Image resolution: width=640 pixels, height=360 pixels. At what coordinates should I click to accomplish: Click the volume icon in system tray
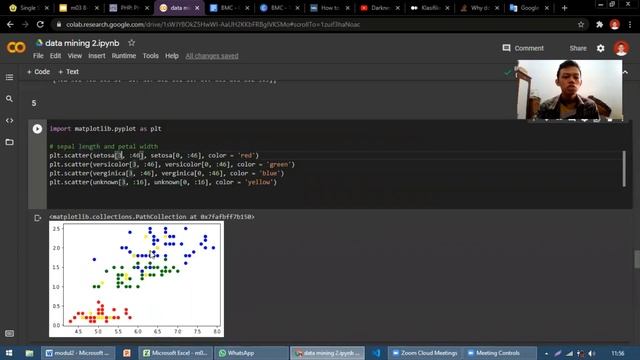tap(592, 353)
